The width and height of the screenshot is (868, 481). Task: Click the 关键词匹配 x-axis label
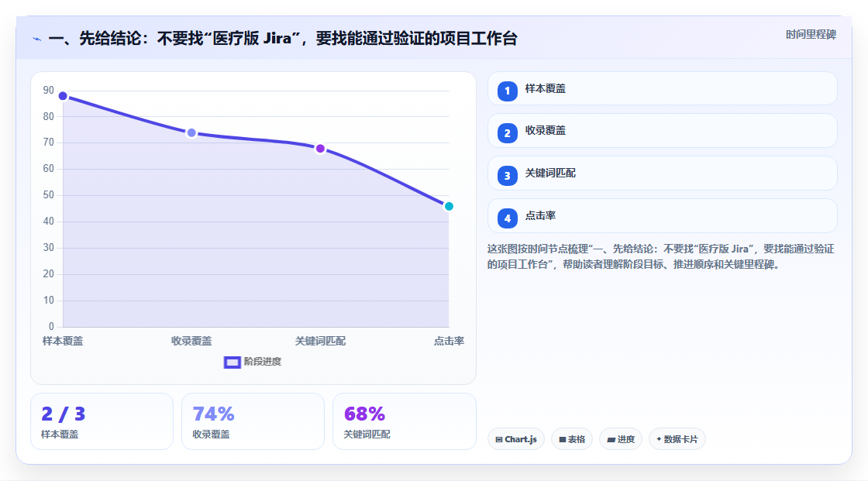point(320,341)
